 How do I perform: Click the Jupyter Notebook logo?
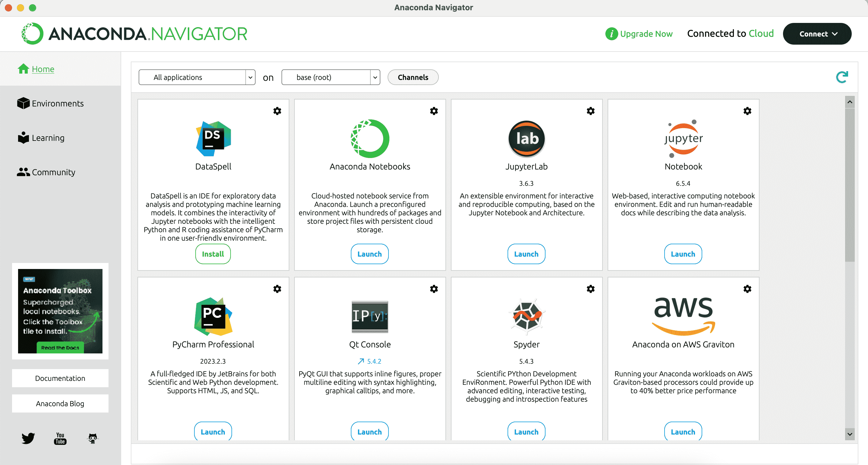(683, 139)
